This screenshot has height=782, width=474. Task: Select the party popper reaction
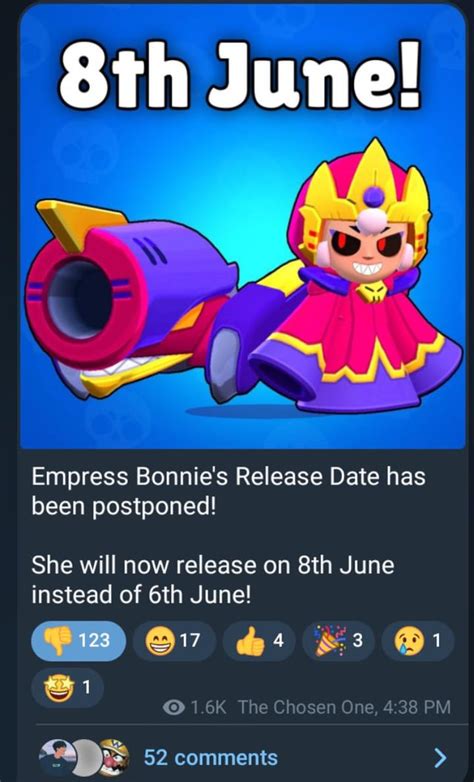(x=338, y=640)
